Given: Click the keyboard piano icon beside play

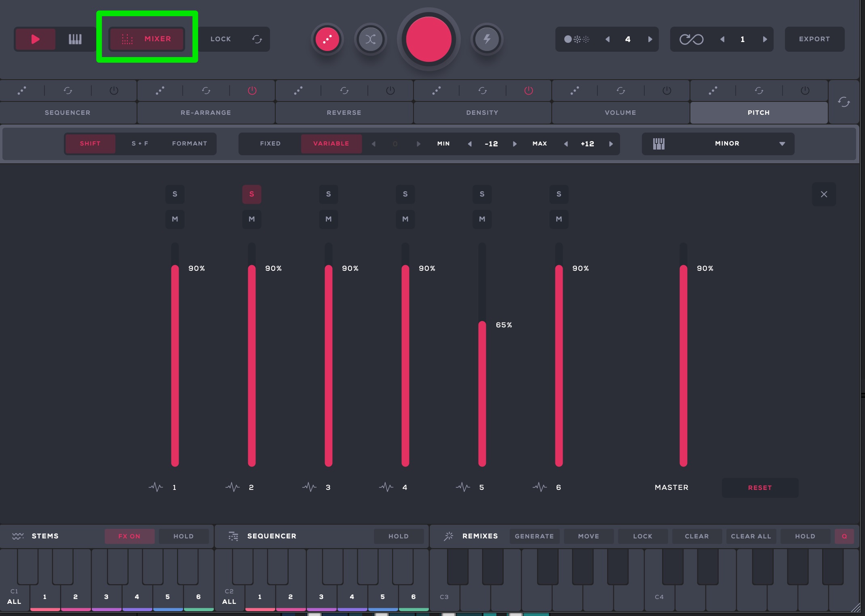Looking at the screenshot, I should pyautogui.click(x=75, y=39).
